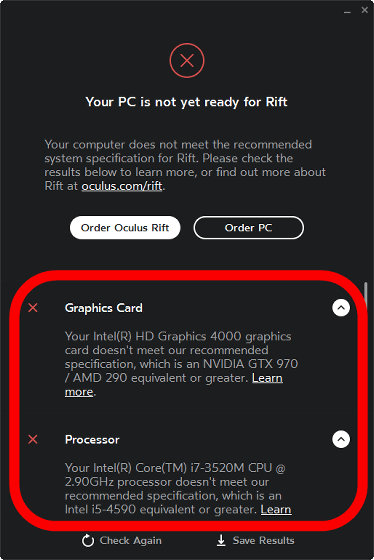Click the red X beside Graphics Card

pyautogui.click(x=33, y=308)
